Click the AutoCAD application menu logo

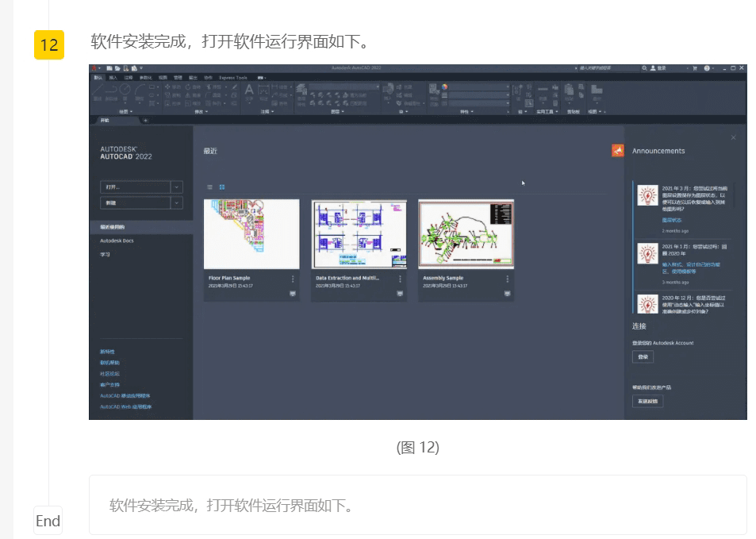pyautogui.click(x=94, y=68)
